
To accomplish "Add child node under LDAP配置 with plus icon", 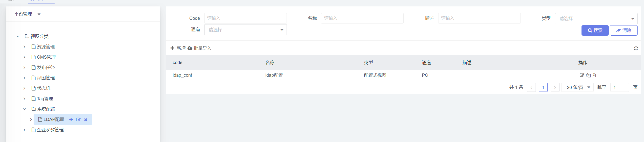I will [71, 120].
